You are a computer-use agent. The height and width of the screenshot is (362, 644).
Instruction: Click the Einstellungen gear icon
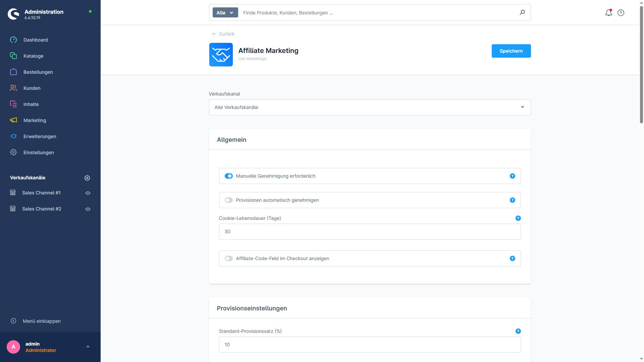click(13, 153)
